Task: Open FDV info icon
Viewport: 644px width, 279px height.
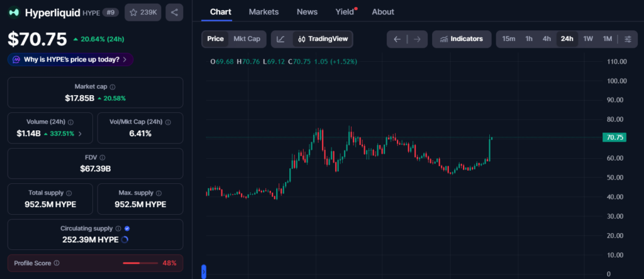Action: pyautogui.click(x=103, y=157)
